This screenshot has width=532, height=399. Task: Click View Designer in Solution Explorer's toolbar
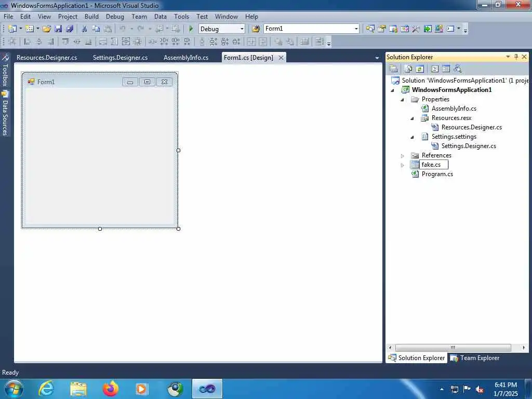(x=446, y=69)
